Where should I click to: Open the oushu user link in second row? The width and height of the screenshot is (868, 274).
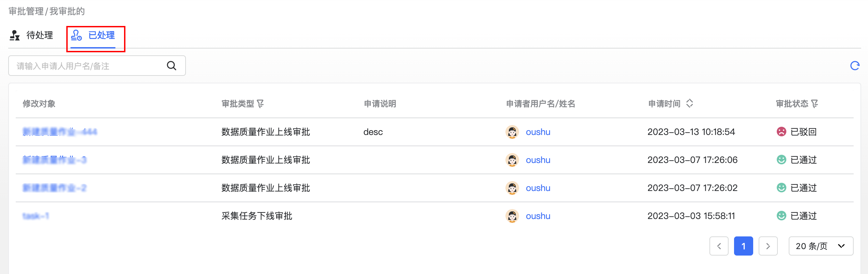538,160
